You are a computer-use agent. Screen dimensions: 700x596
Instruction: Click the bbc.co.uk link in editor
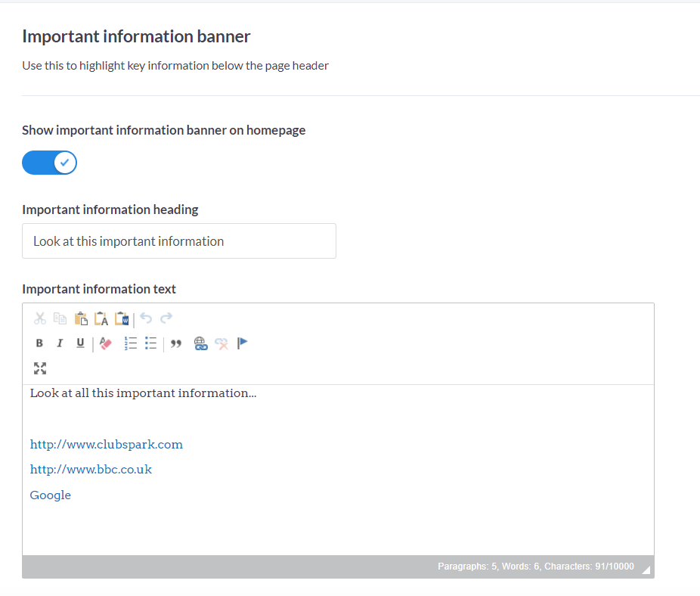[x=91, y=469]
